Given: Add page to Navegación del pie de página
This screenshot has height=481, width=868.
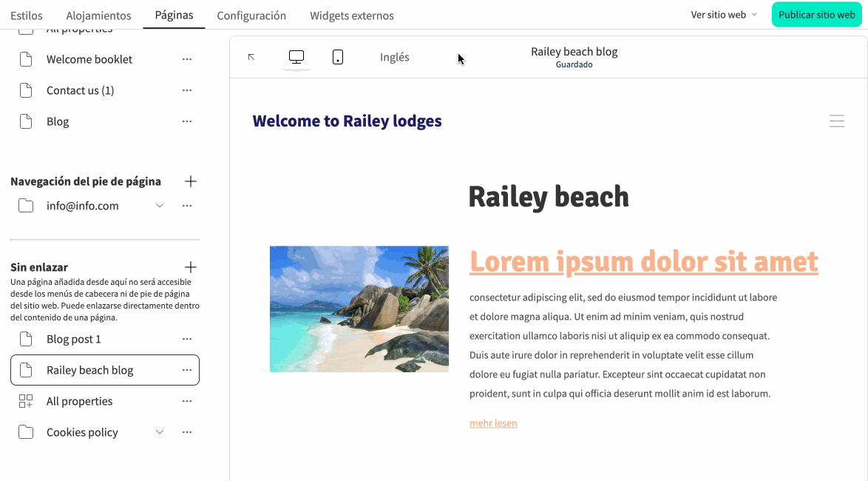Looking at the screenshot, I should 190,181.
